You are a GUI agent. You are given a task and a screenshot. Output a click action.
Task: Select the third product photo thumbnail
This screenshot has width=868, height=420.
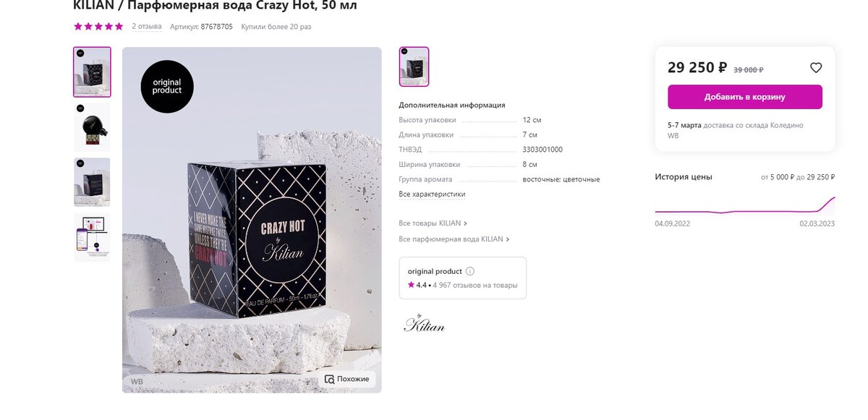pyautogui.click(x=92, y=182)
